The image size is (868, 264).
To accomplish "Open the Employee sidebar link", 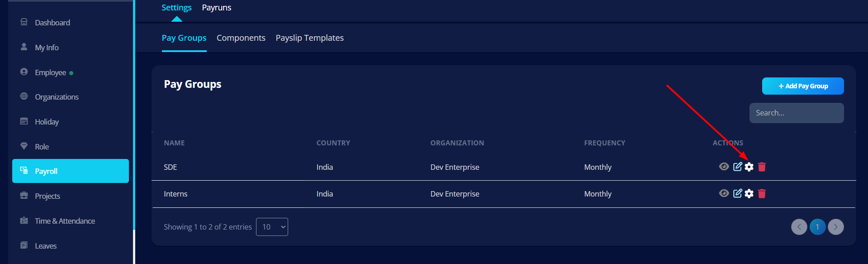I will tap(51, 72).
